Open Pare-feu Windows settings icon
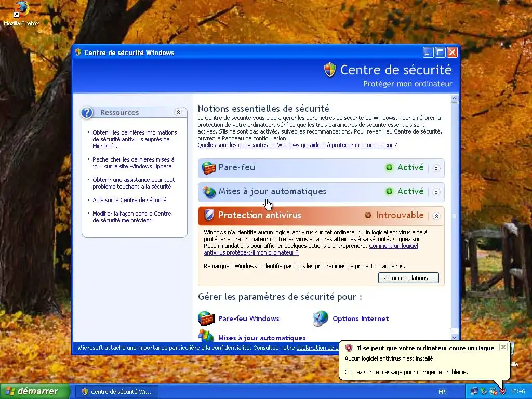Image resolution: width=532 pixels, height=399 pixels. [206, 318]
